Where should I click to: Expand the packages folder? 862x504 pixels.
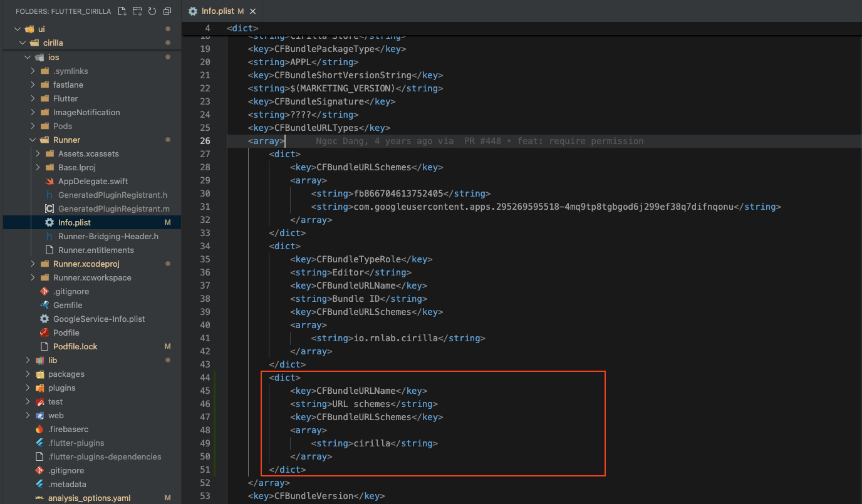(28, 374)
